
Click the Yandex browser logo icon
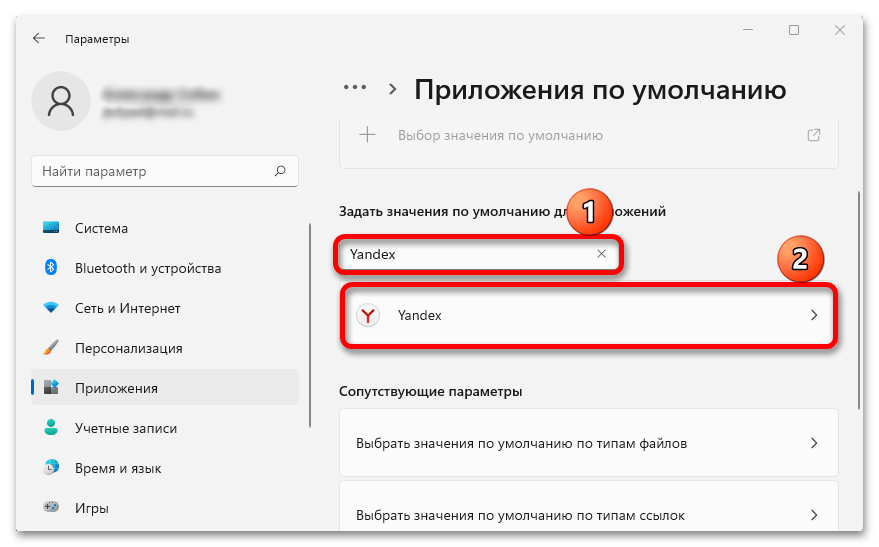tap(368, 316)
